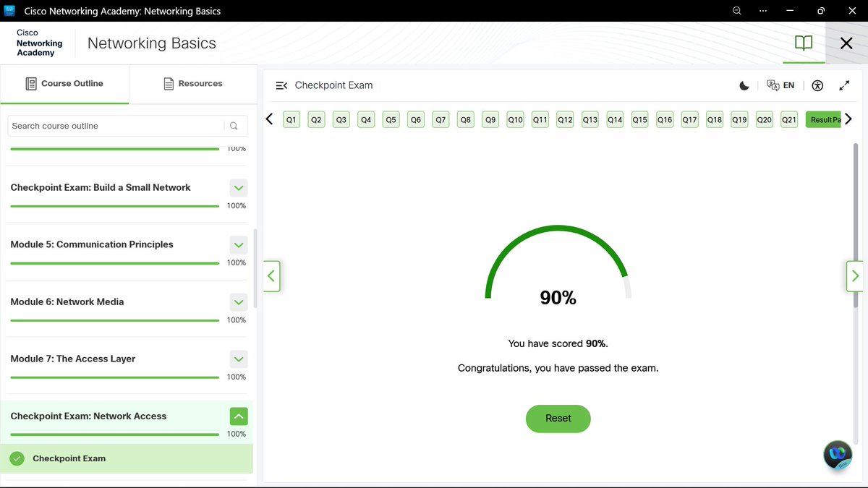Go to question Q5
The image size is (868, 488).
point(391,120)
